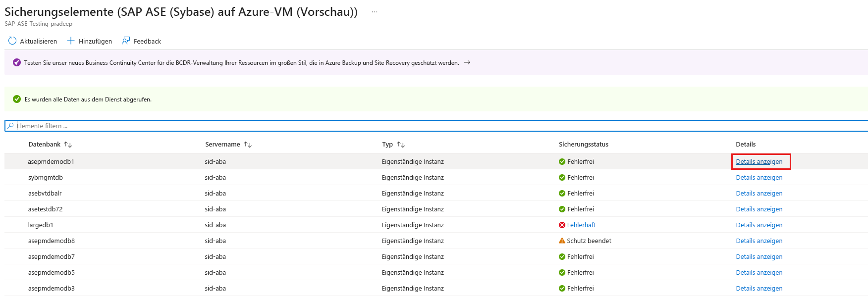Open Details anzeigen for asebvtdbalr
This screenshot has width=868, height=297.
pyautogui.click(x=759, y=193)
